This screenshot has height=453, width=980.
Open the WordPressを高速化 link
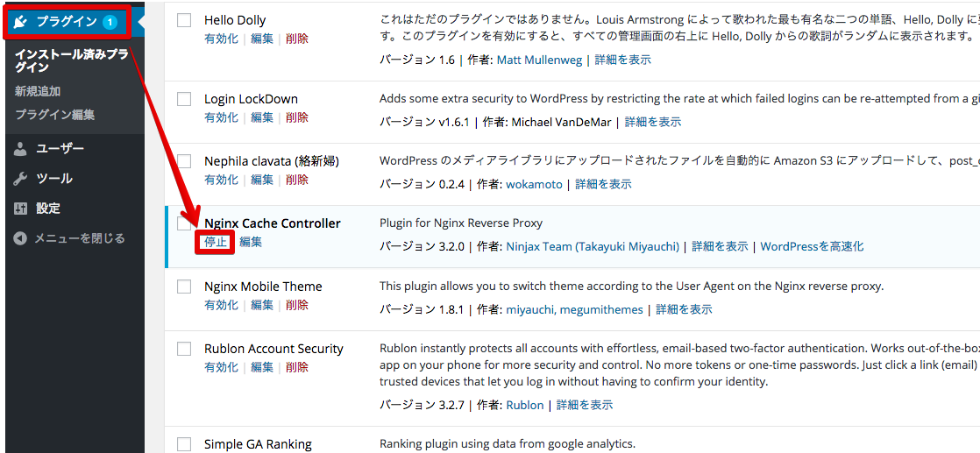pos(813,246)
